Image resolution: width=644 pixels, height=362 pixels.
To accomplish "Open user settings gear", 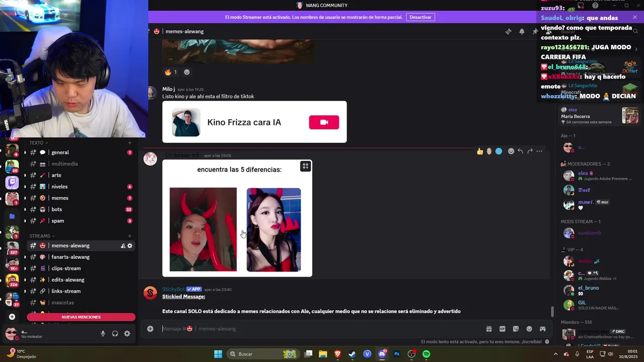I will (x=127, y=333).
